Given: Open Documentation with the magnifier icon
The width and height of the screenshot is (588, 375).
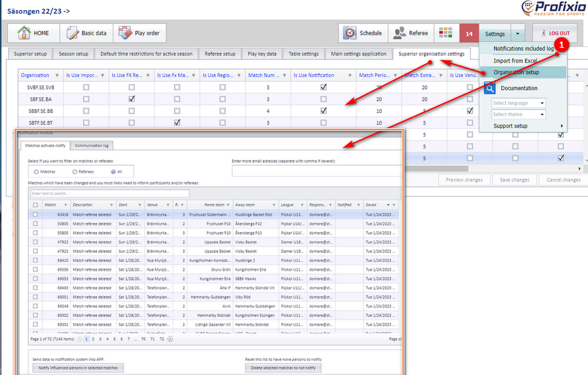Looking at the screenshot, I should click(519, 88).
